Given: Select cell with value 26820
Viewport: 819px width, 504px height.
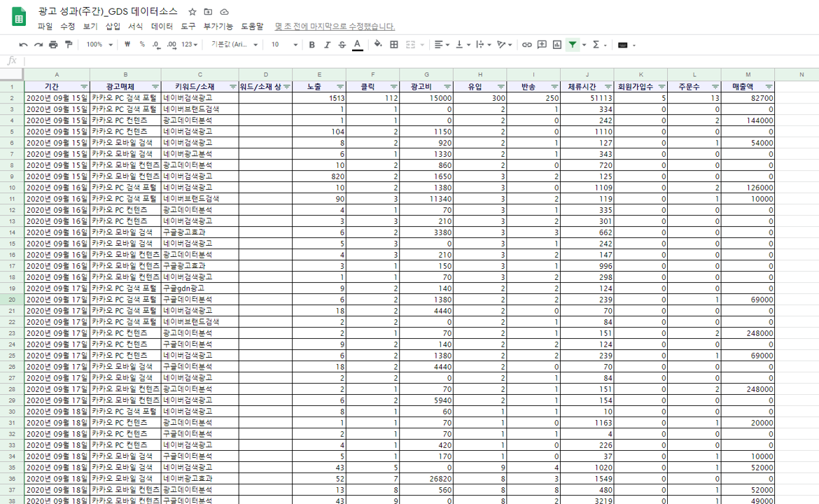Looking at the screenshot, I should [x=426, y=478].
